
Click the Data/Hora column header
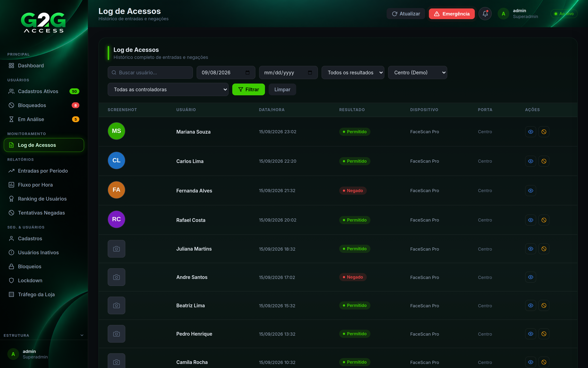(272, 110)
